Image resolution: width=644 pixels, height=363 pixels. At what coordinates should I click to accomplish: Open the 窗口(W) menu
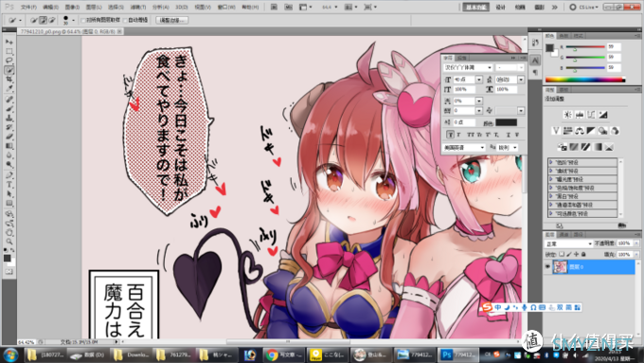226,7
